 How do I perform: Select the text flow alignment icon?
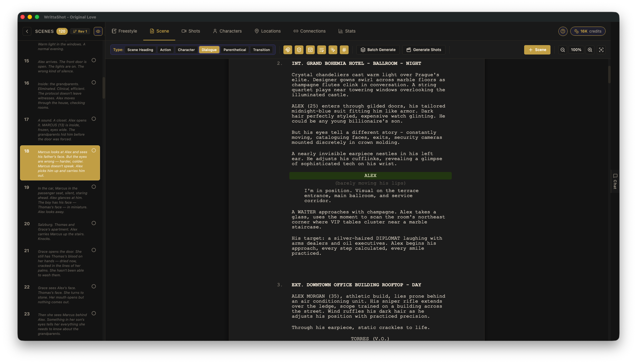click(x=321, y=50)
